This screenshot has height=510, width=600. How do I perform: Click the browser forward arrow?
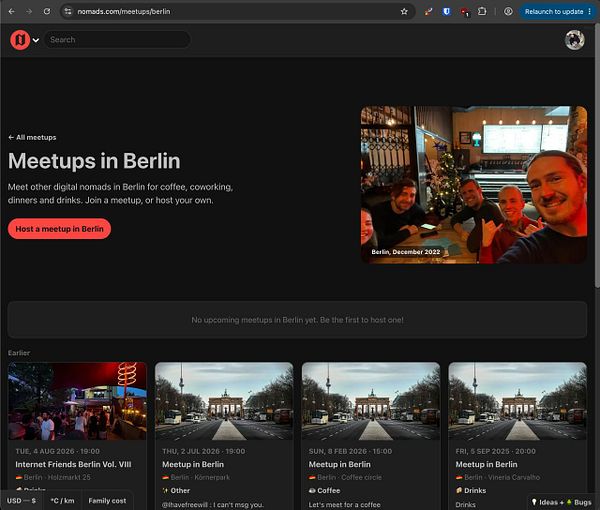click(29, 11)
